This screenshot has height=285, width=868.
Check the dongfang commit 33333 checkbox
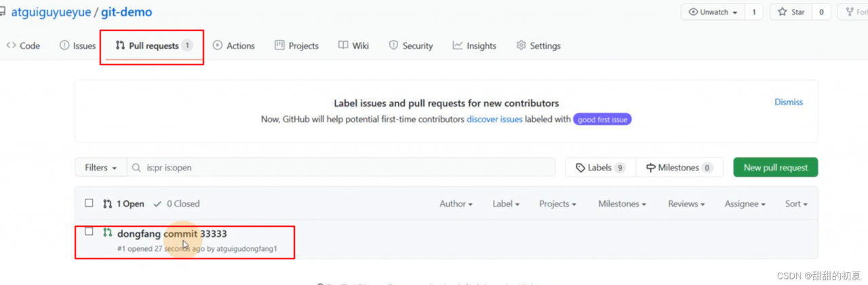(89, 231)
